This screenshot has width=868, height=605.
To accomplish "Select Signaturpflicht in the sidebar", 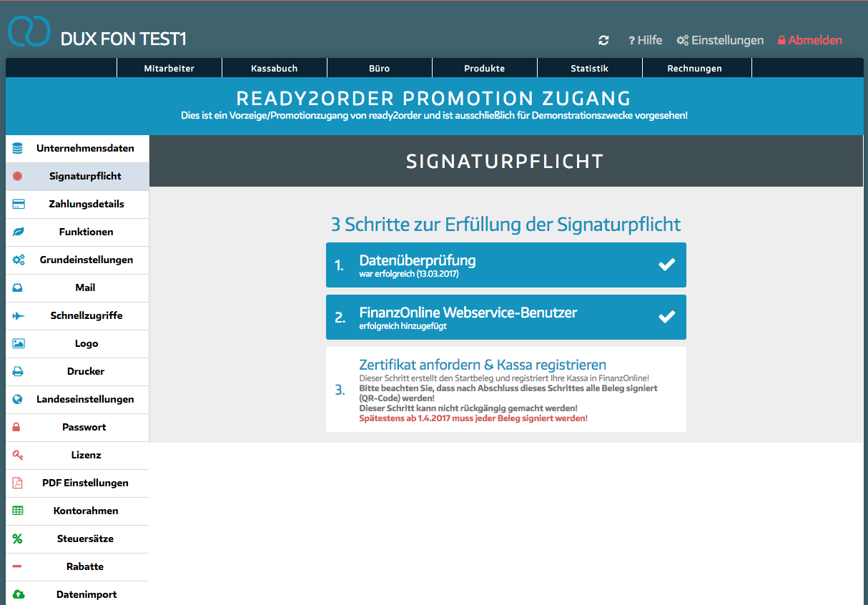I will pos(77,177).
